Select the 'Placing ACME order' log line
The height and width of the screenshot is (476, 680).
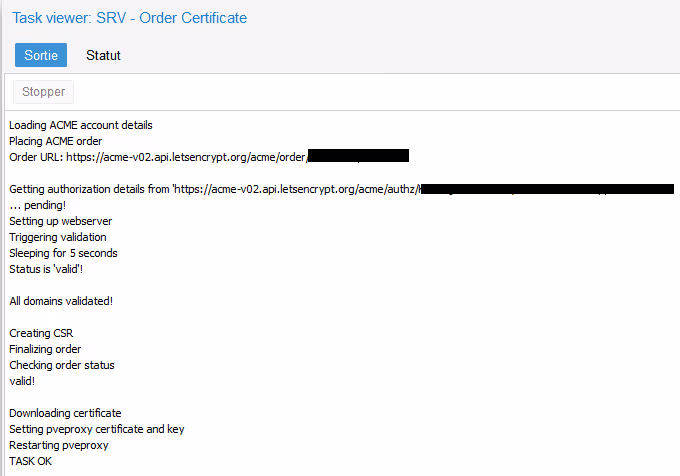pyautogui.click(x=56, y=141)
